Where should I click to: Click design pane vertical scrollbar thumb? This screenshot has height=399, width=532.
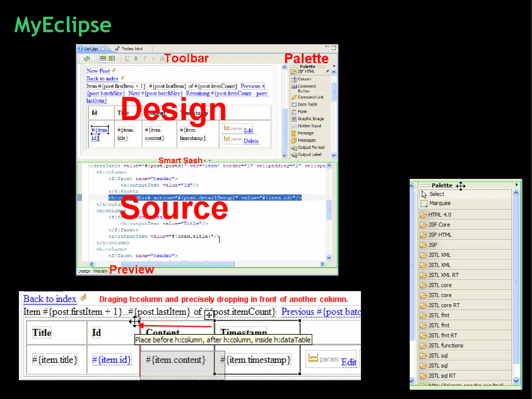(x=284, y=130)
